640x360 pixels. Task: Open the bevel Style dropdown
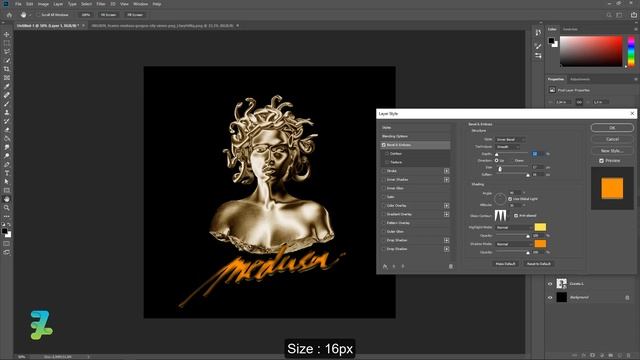pyautogui.click(x=510, y=140)
